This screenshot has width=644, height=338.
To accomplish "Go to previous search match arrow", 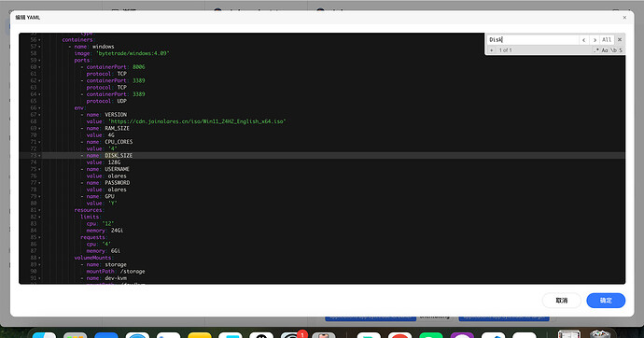I will [x=583, y=40].
